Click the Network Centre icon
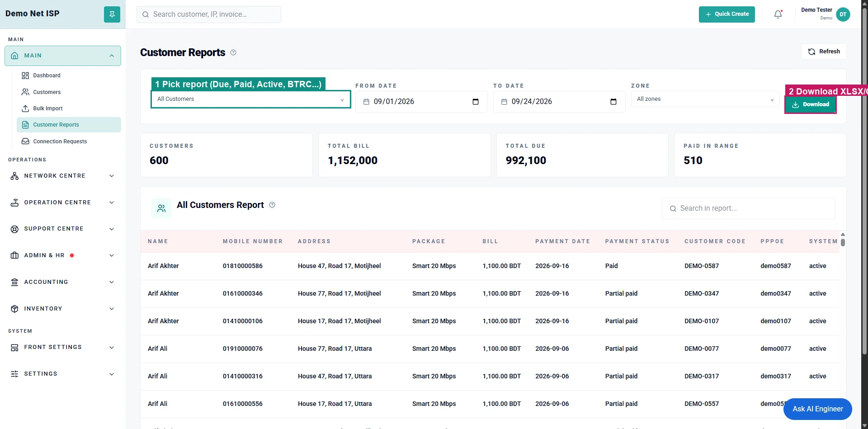Screen dimensions: 868x429 14,176
